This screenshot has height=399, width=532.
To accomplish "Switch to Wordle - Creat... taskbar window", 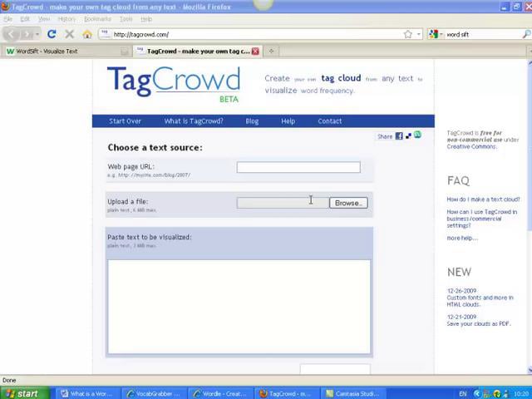I will (219, 393).
